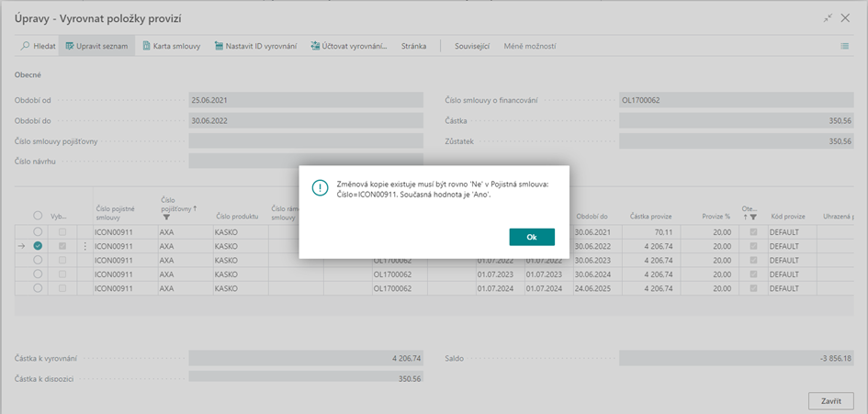Click Ok in the error dialog
The image size is (868, 414).
point(532,237)
